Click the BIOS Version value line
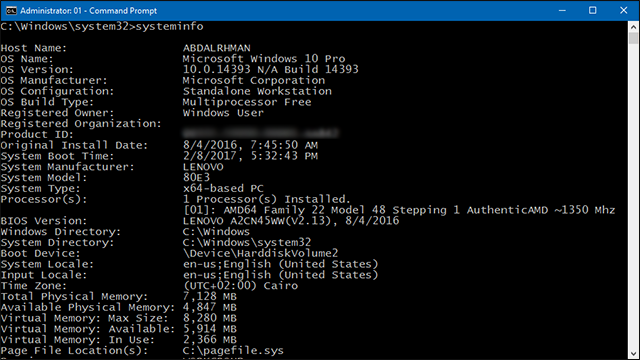This screenshot has height=360, width=640. (x=291, y=221)
